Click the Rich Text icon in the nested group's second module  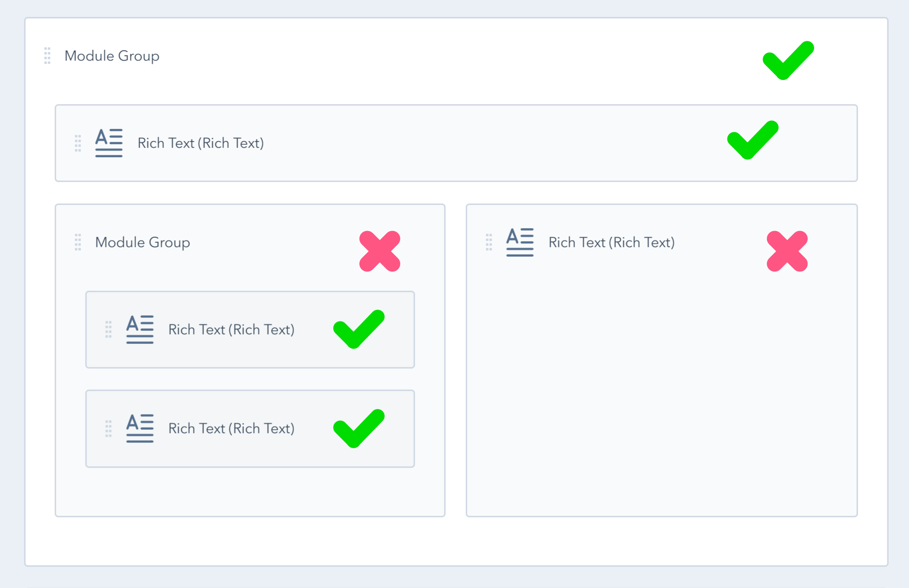tap(139, 428)
